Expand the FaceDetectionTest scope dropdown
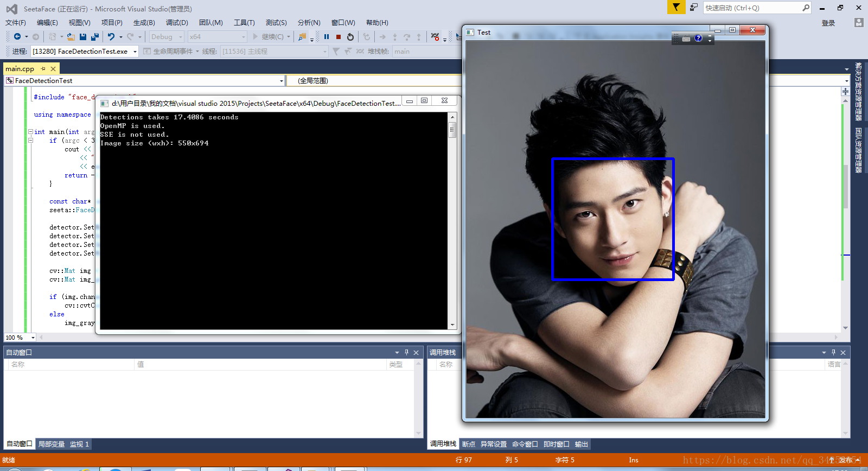 coord(281,81)
